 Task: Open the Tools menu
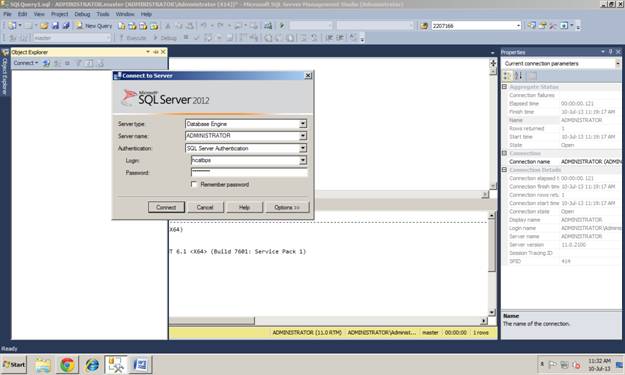[x=103, y=14]
